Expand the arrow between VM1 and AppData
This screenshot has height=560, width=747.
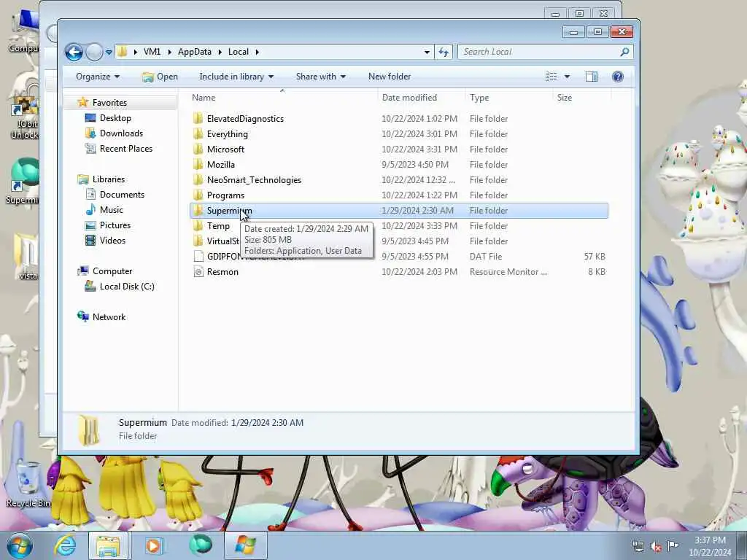tap(169, 52)
